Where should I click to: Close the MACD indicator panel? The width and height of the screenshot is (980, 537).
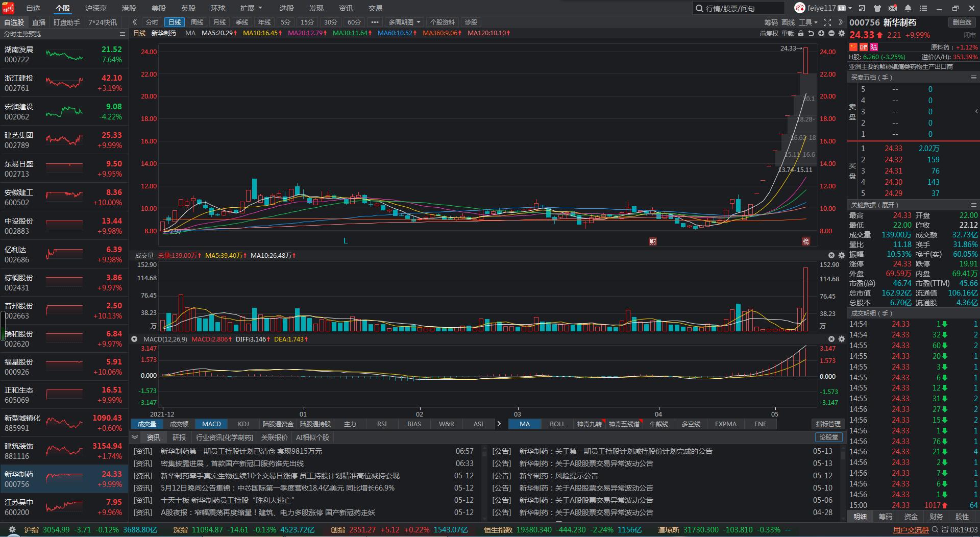[831, 339]
